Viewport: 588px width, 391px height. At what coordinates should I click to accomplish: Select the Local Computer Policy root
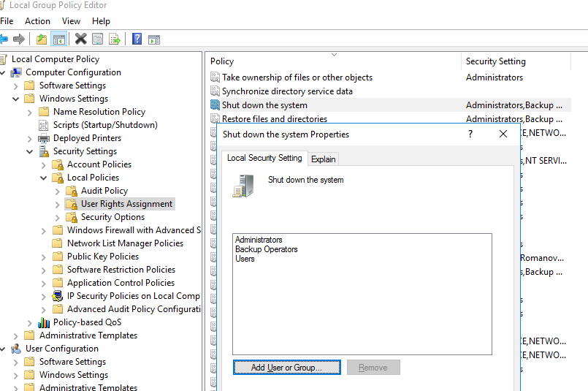[x=56, y=59]
